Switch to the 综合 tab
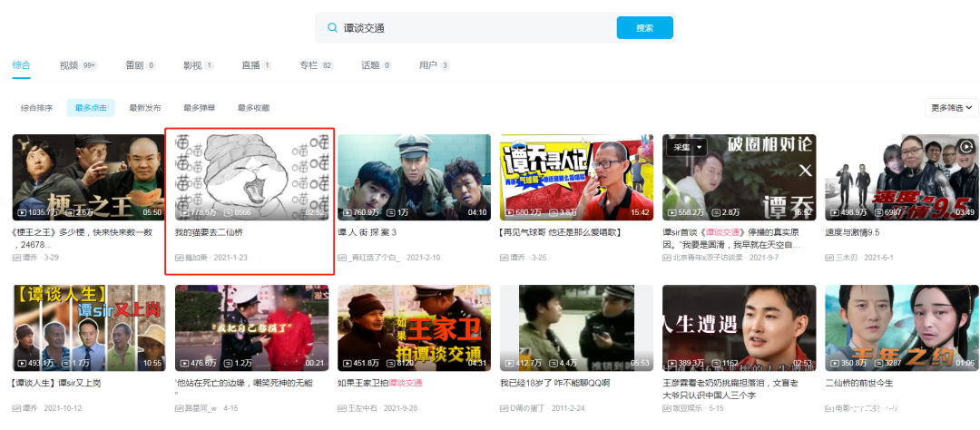Image resolution: width=980 pixels, height=430 pixels. coord(21,65)
